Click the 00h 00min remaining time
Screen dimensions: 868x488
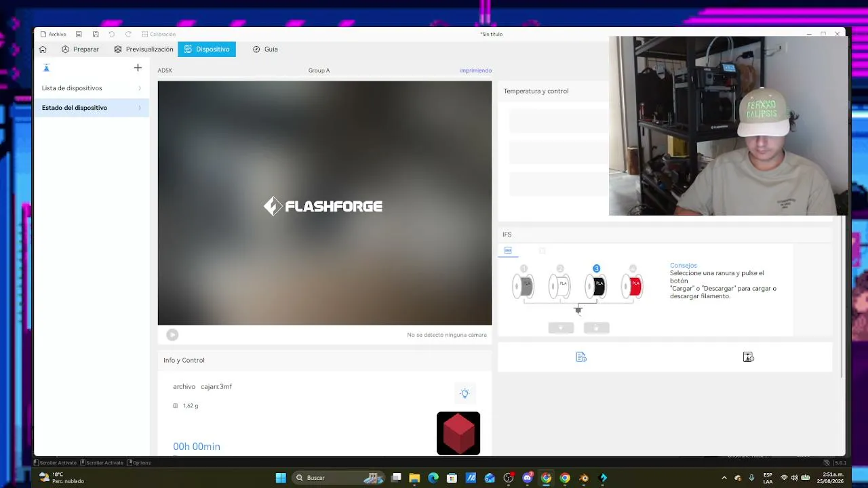[197, 447]
